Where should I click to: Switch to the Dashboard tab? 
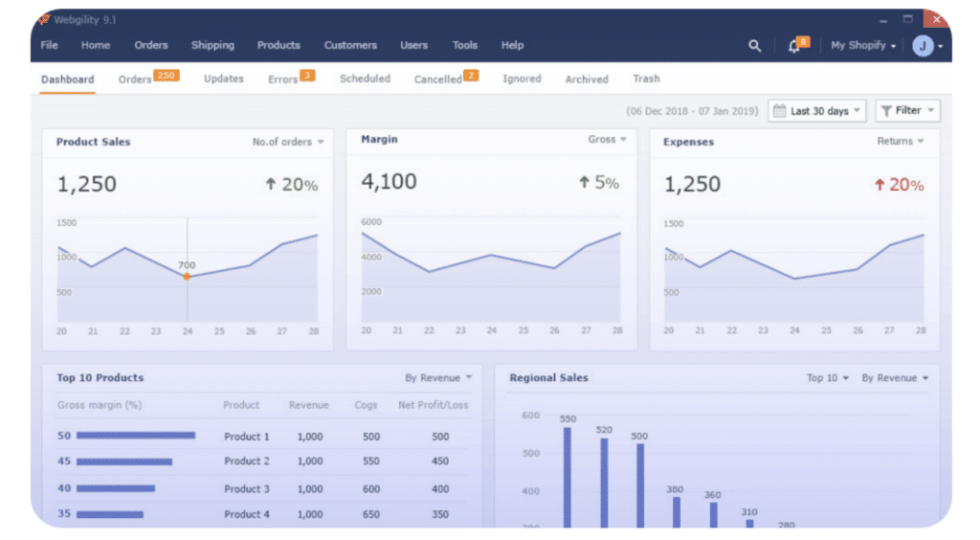68,79
